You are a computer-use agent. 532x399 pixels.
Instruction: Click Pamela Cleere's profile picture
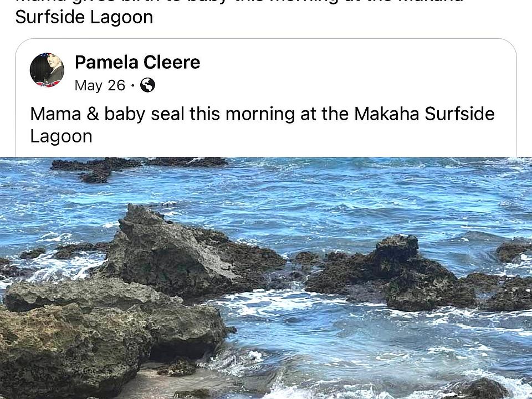pos(47,70)
